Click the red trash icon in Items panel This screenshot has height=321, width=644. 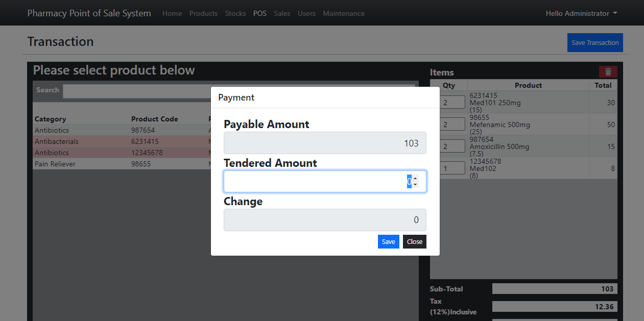[x=608, y=71]
